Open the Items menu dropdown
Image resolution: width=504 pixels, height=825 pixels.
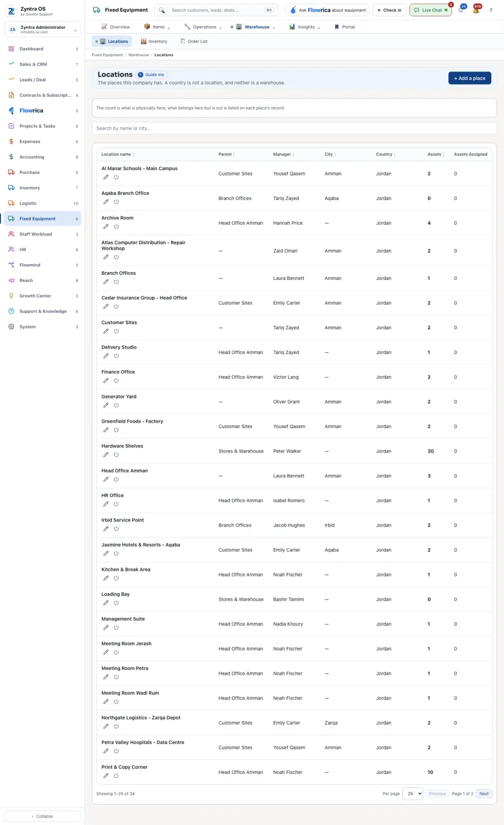pyautogui.click(x=157, y=27)
